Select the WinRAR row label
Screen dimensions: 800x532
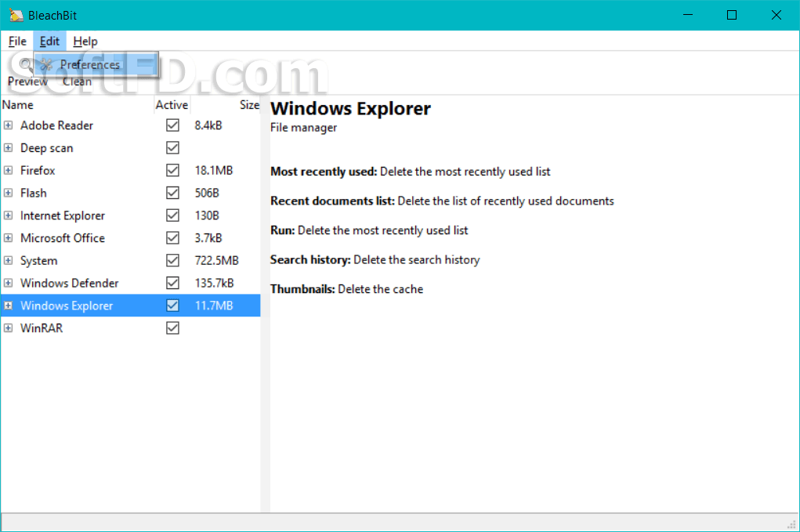42,328
